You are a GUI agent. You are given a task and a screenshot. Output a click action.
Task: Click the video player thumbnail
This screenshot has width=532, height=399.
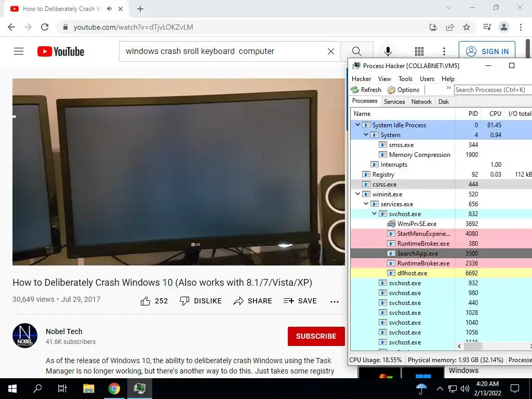click(x=179, y=172)
